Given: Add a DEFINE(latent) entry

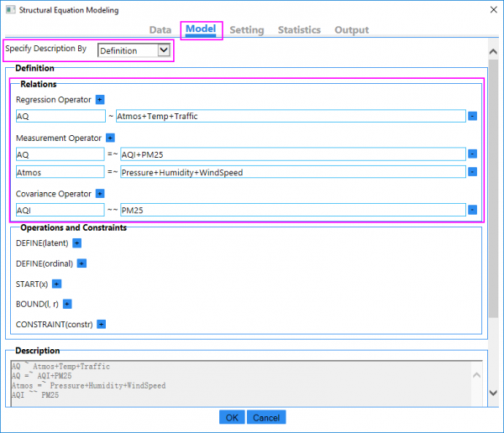Looking at the screenshot, I should pyautogui.click(x=76, y=243).
